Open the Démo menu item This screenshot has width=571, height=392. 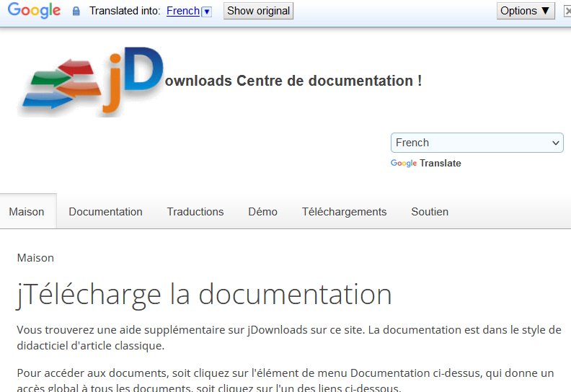[262, 211]
